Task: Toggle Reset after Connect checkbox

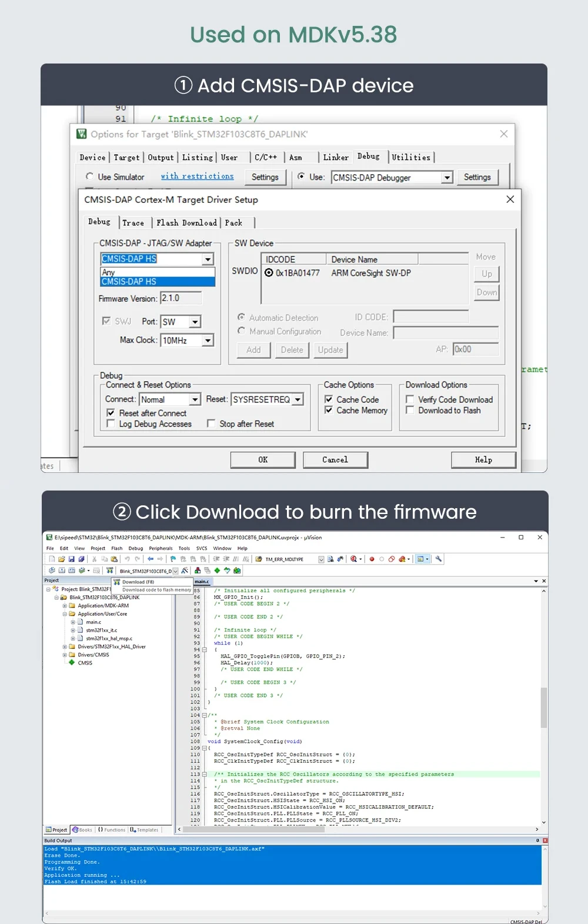Action: tap(111, 413)
